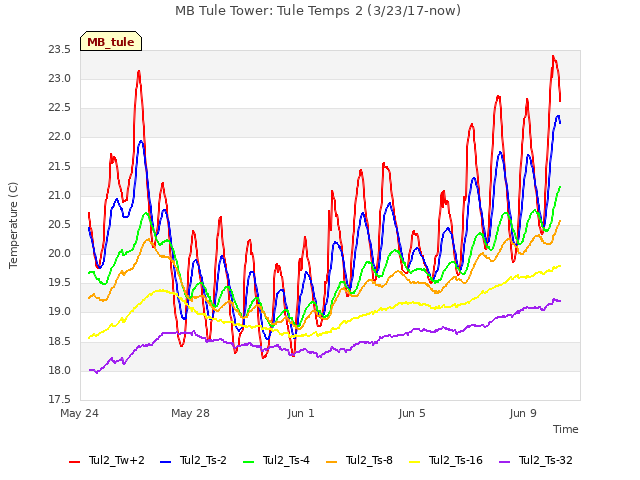
Task: Click the 19.0 y-axis tick value
Action: (60, 312)
